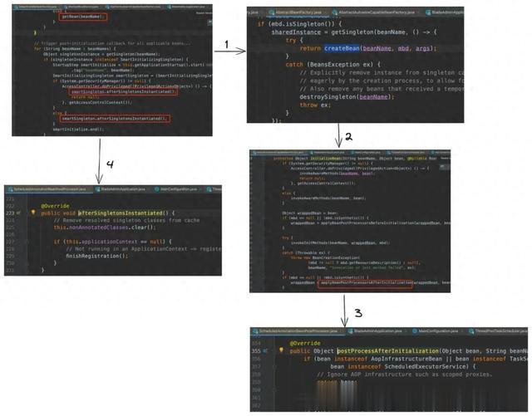
Task: Click the highlighted createBean method call
Action: click(x=342, y=48)
